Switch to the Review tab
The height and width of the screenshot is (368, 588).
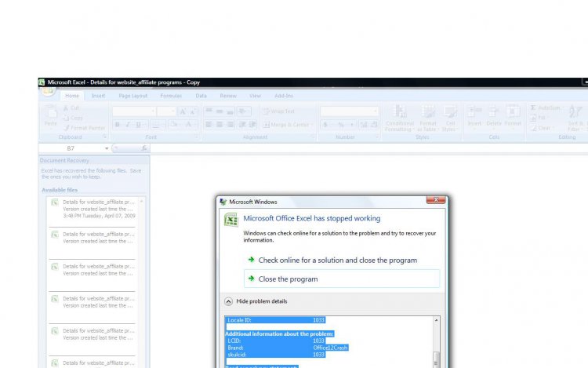click(x=228, y=96)
